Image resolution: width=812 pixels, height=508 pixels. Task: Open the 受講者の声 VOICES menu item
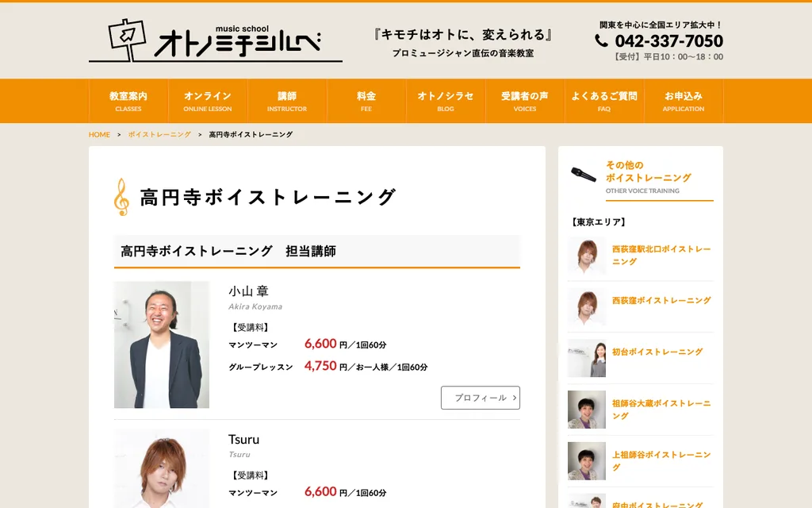pyautogui.click(x=525, y=101)
